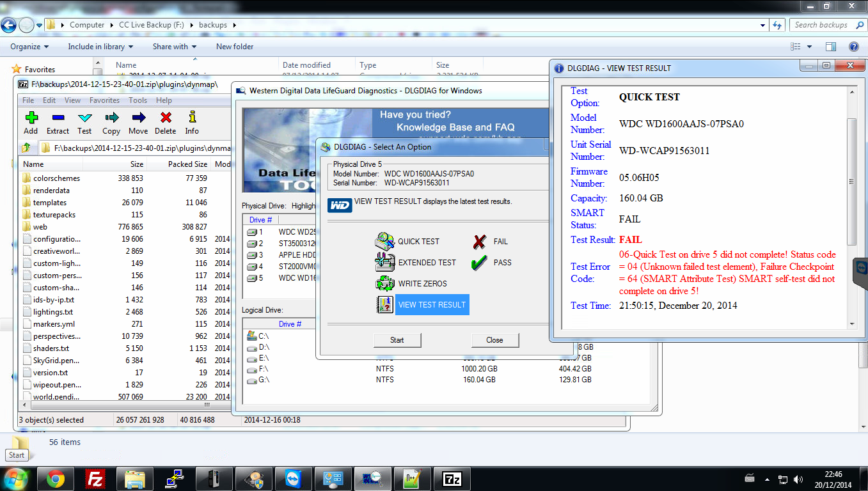Select logical drive F:\ row

tap(420, 369)
